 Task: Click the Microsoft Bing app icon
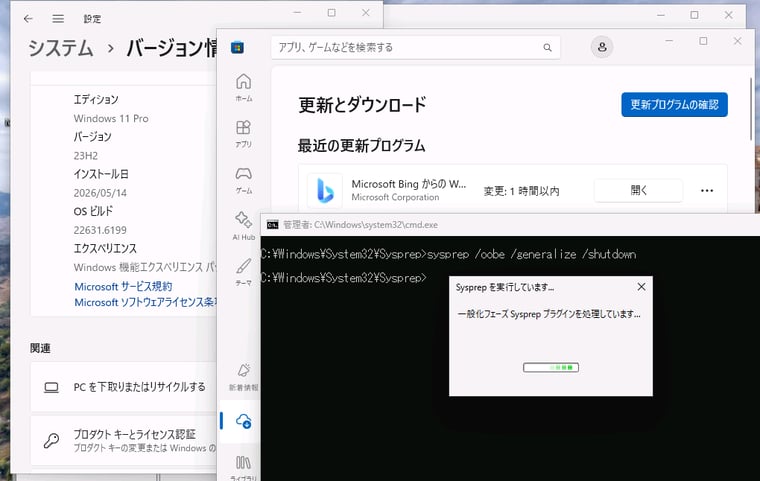point(325,190)
